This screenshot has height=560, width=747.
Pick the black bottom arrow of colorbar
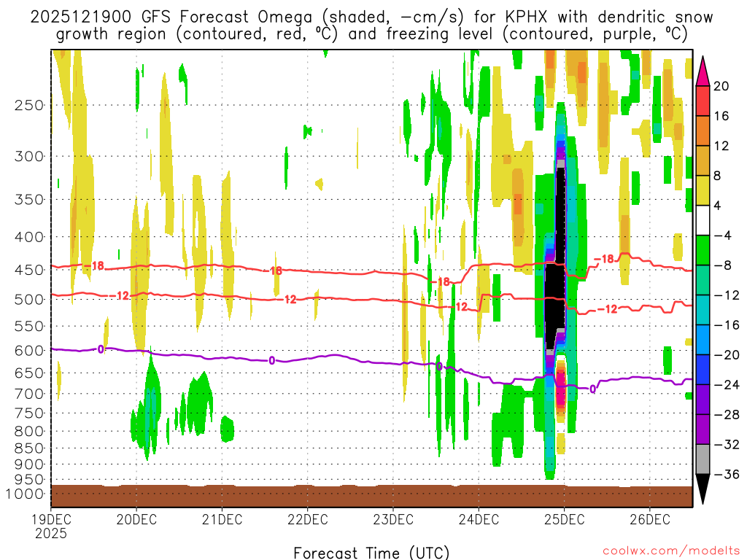(x=703, y=489)
